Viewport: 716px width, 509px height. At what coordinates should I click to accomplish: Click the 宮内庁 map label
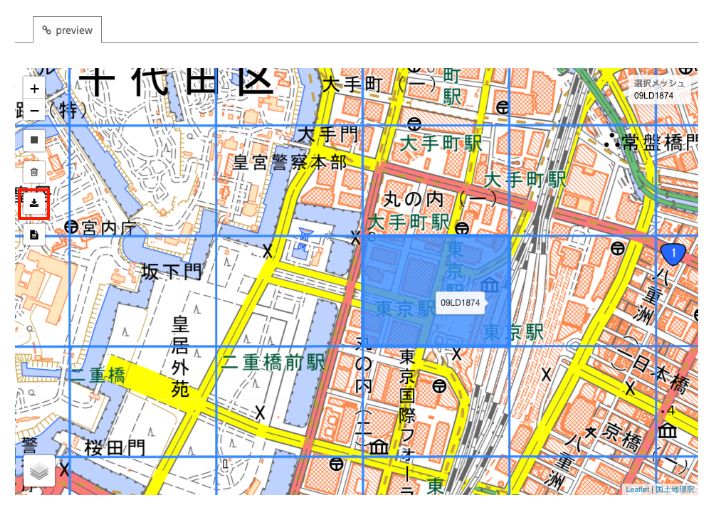pyautogui.click(x=109, y=228)
